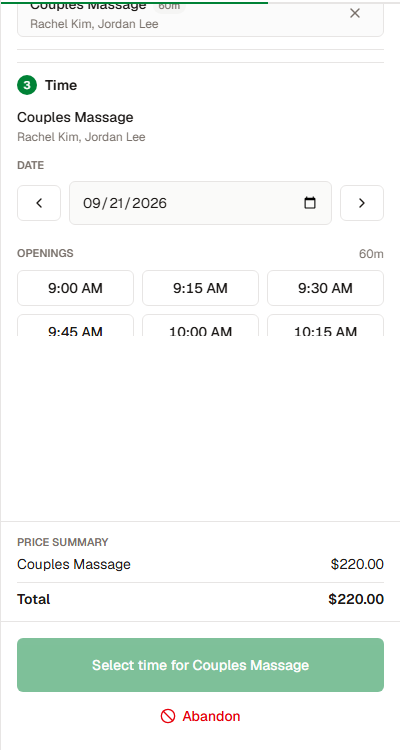Screen dimensions: 400x750
Task: Select the 9:30 AM opening
Action: point(325,288)
